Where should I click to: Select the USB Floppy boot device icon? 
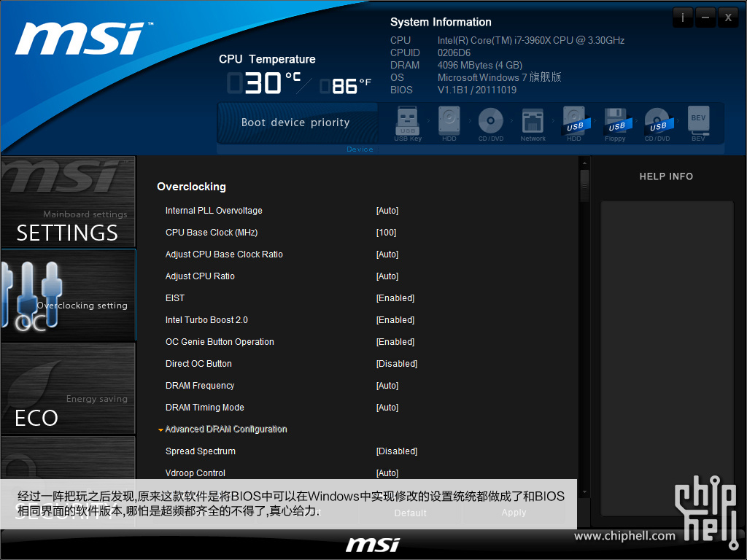click(x=616, y=122)
